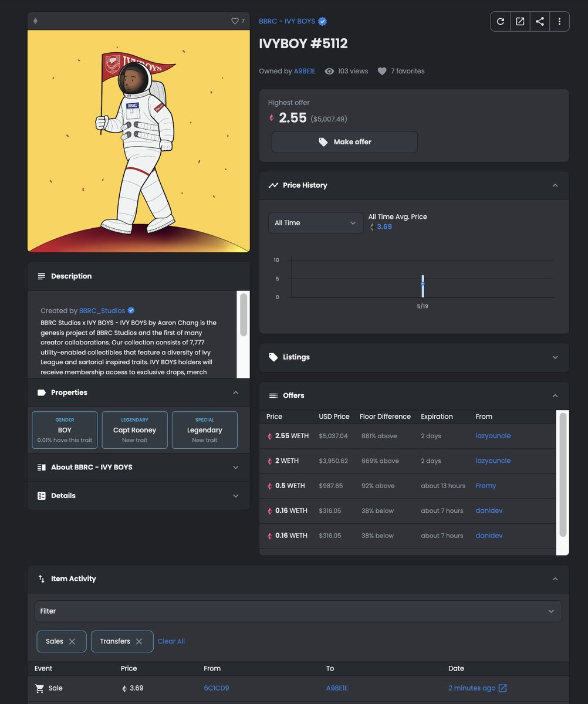Click the verified badge next to BBRC - IVY BOYS
Screen dimensions: 588x704
tap(322, 22)
